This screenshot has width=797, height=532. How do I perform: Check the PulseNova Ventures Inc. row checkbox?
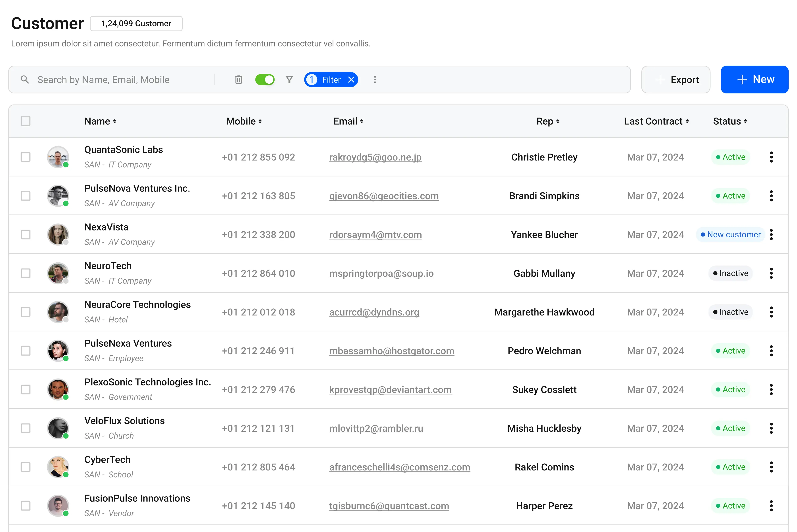(25, 196)
